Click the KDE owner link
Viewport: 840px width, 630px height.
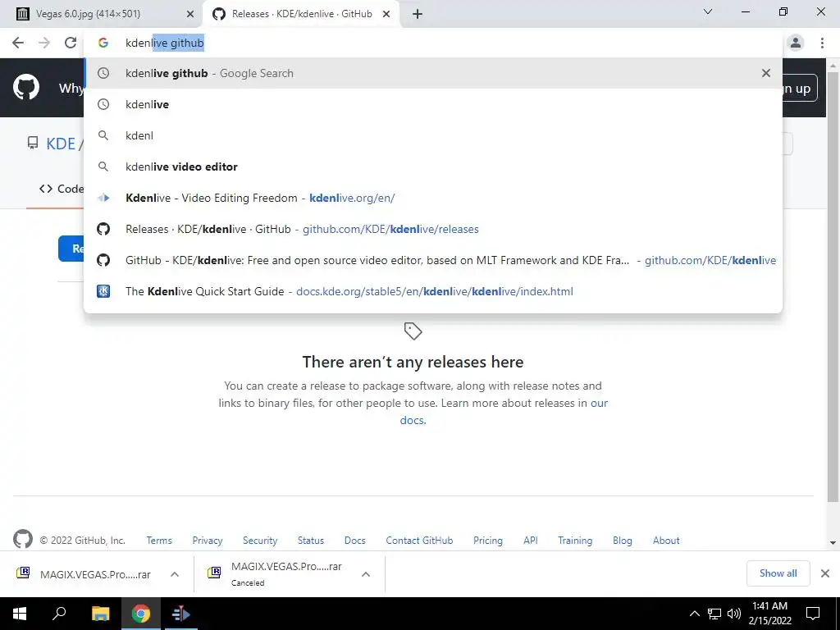[61, 144]
